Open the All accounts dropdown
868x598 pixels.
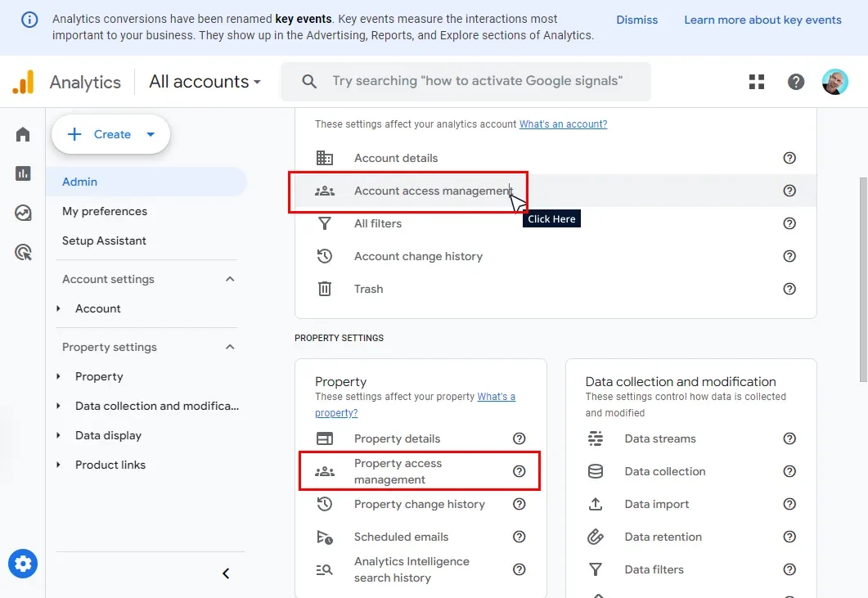205,81
